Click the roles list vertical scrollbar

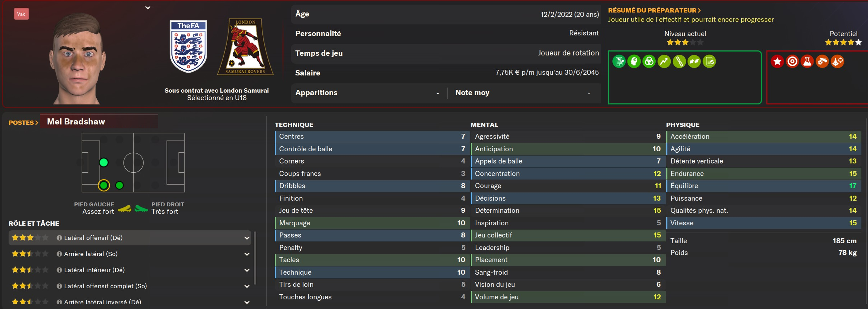point(255,257)
